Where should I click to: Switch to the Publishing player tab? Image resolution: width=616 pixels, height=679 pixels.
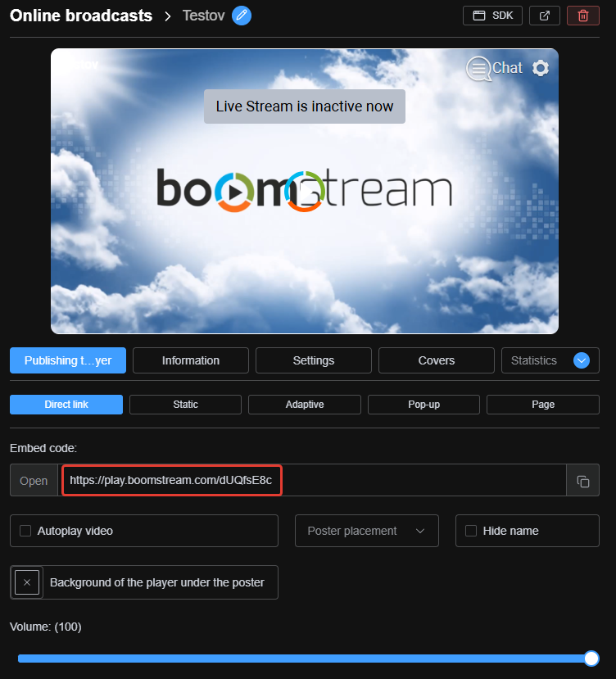68,360
